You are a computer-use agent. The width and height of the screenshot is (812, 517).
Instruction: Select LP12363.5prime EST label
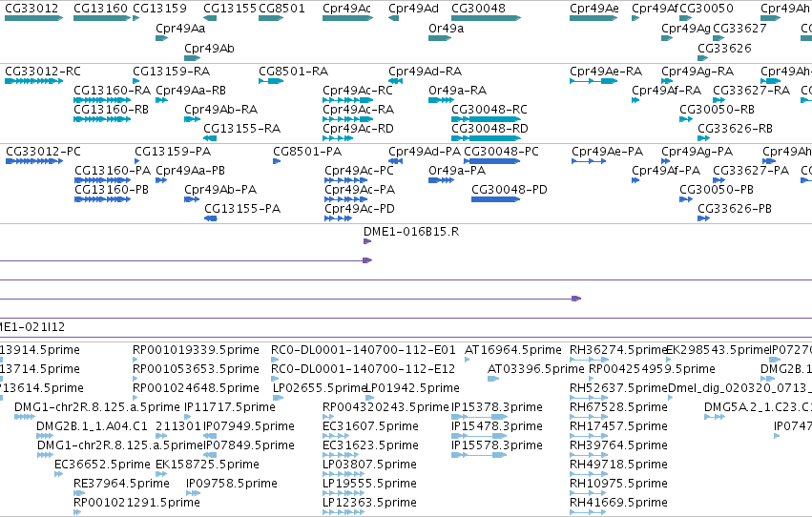click(x=369, y=504)
